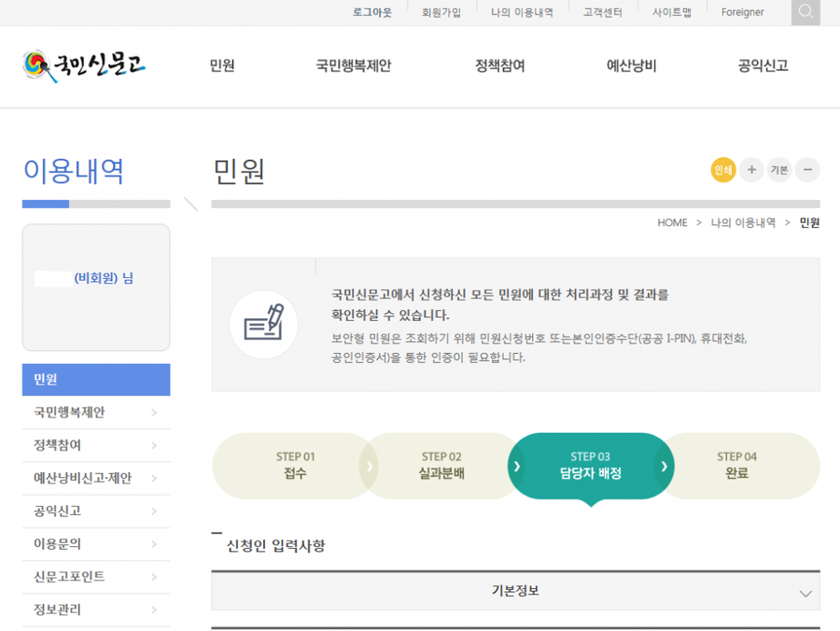840x631 pixels.
Task: Expand 예산낭비신고·제안 sidebar item arrow
Action: point(154,478)
